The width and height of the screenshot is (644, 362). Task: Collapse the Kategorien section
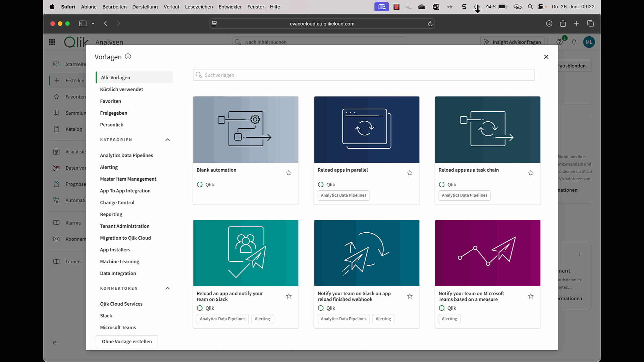[x=168, y=140]
